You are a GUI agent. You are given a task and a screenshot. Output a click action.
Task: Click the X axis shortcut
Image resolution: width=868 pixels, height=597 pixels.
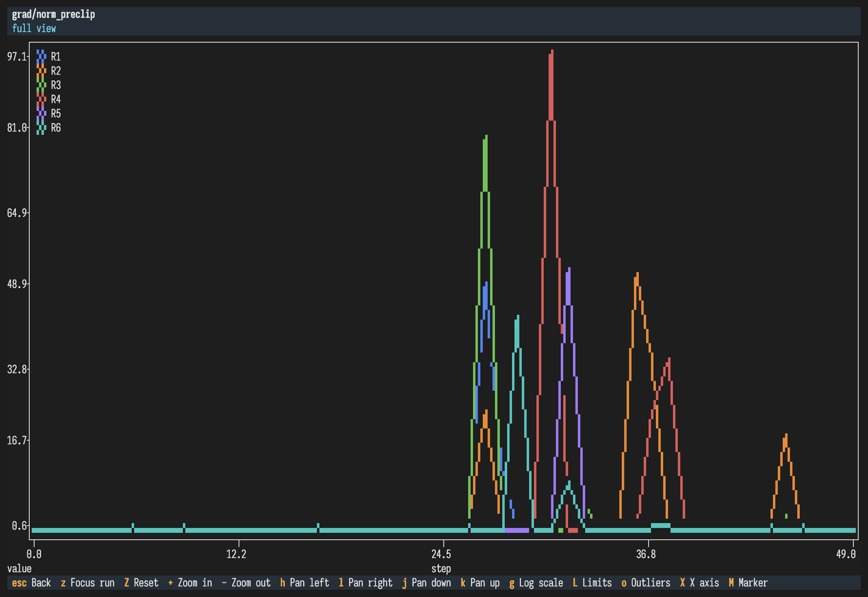pyautogui.click(x=699, y=583)
